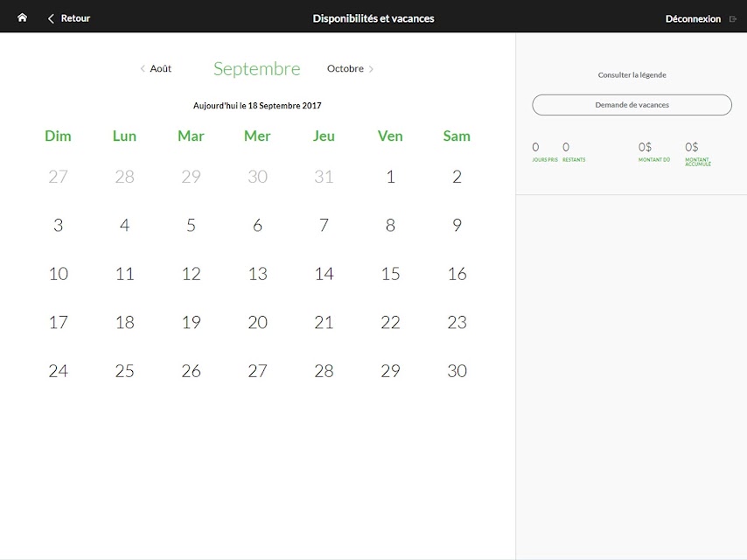Go to previous month Août
The width and height of the screenshot is (747, 560).
tap(161, 68)
